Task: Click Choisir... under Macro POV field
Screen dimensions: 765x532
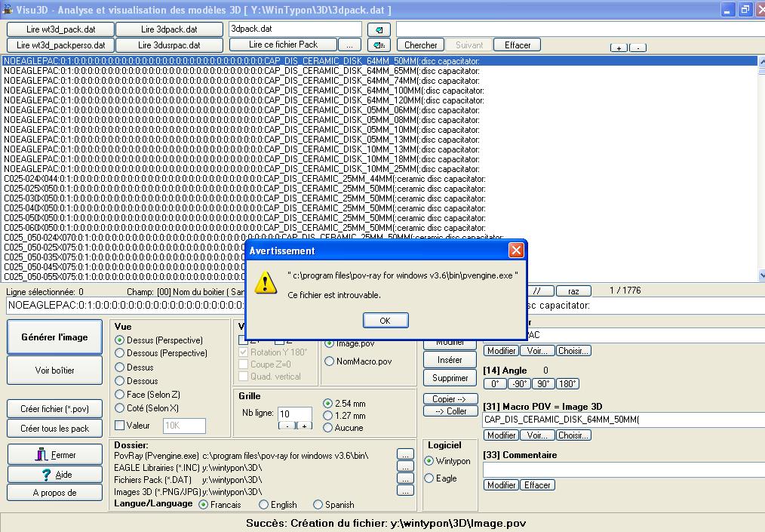Action: click(573, 435)
